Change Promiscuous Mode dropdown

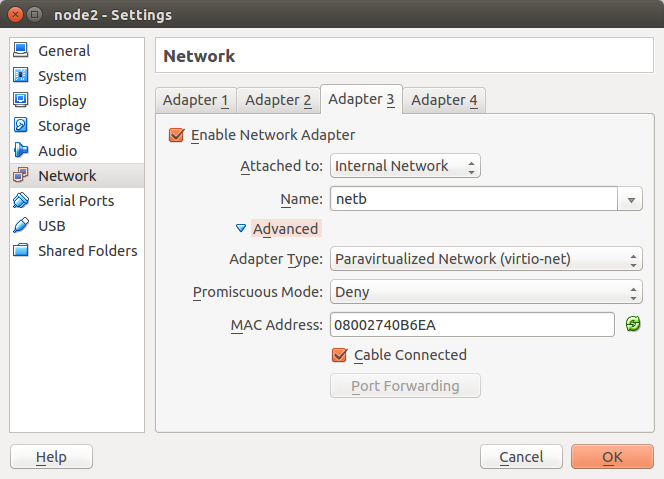(486, 293)
